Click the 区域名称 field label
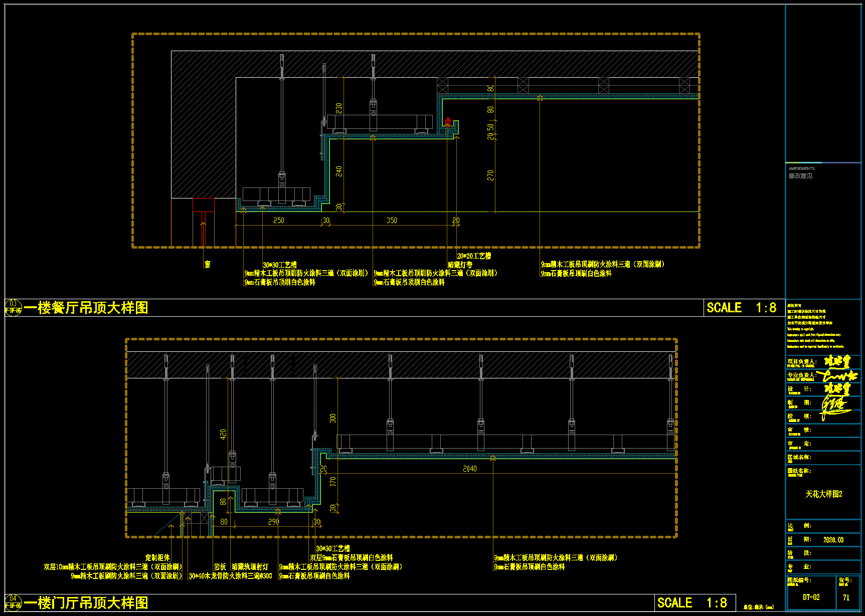 click(x=799, y=457)
